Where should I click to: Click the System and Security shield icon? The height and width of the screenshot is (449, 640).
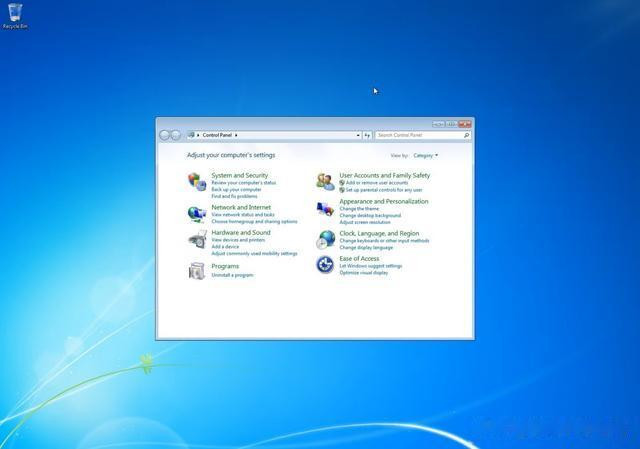(197, 182)
